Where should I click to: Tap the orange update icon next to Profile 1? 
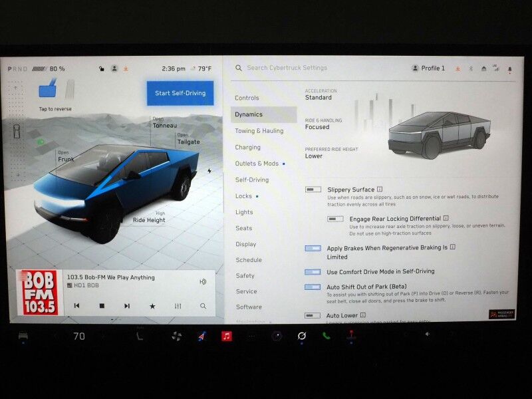tap(458, 69)
